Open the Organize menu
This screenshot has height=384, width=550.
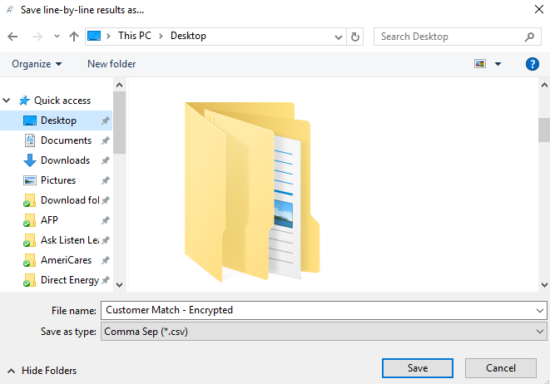click(x=36, y=64)
